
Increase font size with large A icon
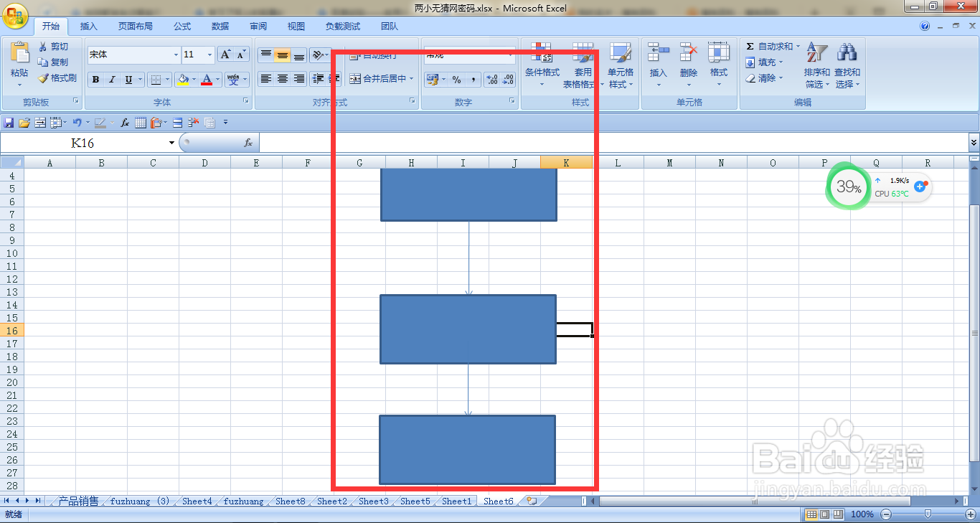pos(225,55)
